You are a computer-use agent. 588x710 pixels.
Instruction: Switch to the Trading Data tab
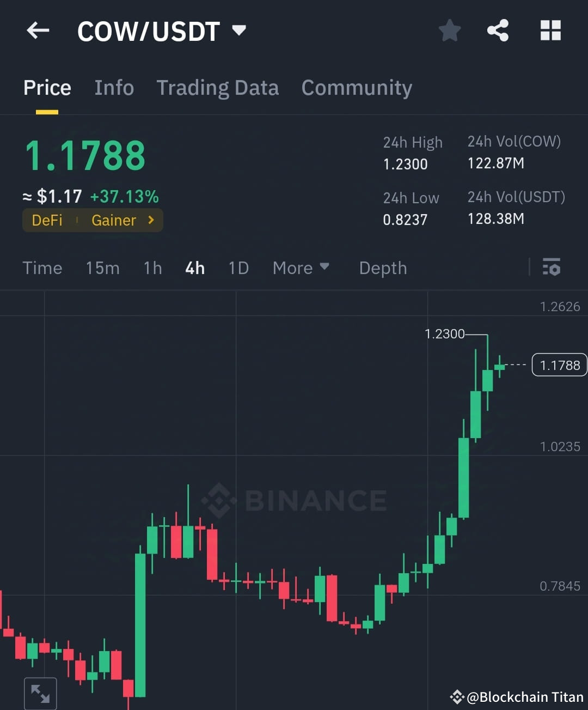pos(218,87)
